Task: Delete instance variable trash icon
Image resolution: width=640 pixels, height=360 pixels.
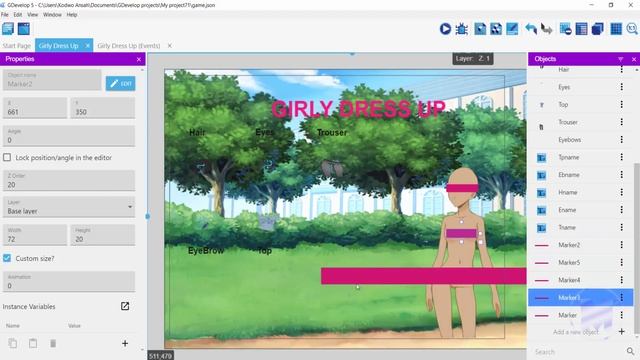Action: coord(53,343)
